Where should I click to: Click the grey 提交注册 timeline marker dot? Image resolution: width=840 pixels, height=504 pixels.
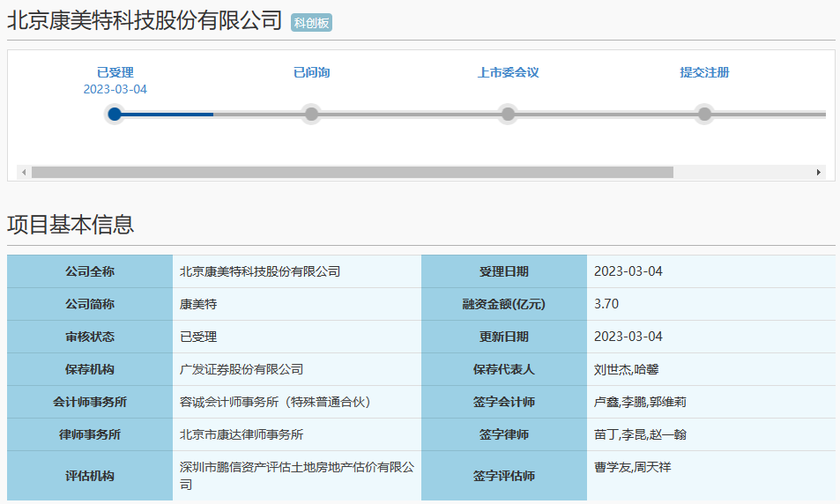pyautogui.click(x=704, y=114)
